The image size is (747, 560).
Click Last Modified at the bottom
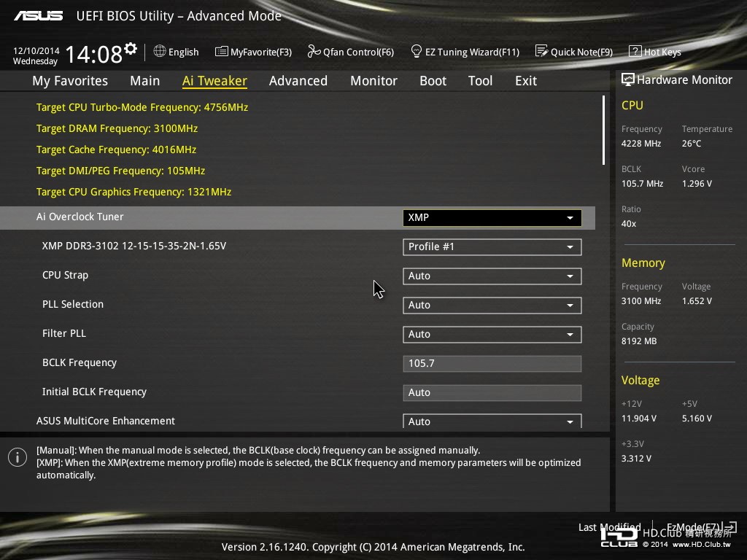[x=609, y=527]
